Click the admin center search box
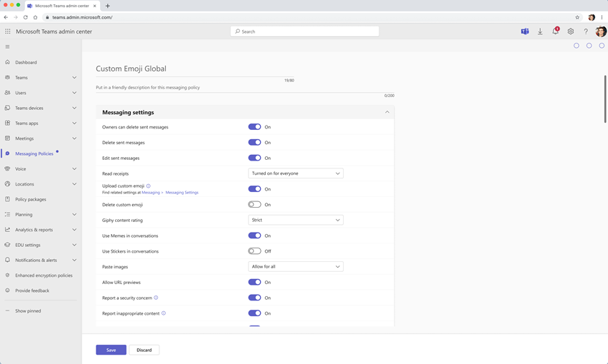Screen dimensions: 608x364 click(305, 31)
